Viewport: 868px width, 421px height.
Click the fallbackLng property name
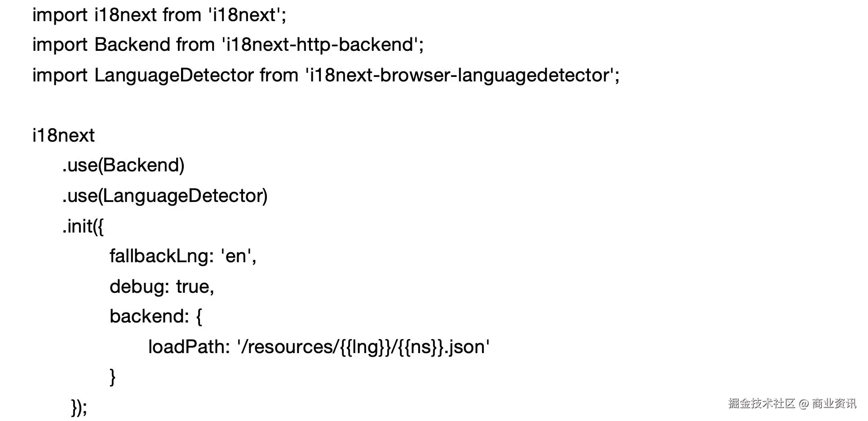(x=159, y=256)
